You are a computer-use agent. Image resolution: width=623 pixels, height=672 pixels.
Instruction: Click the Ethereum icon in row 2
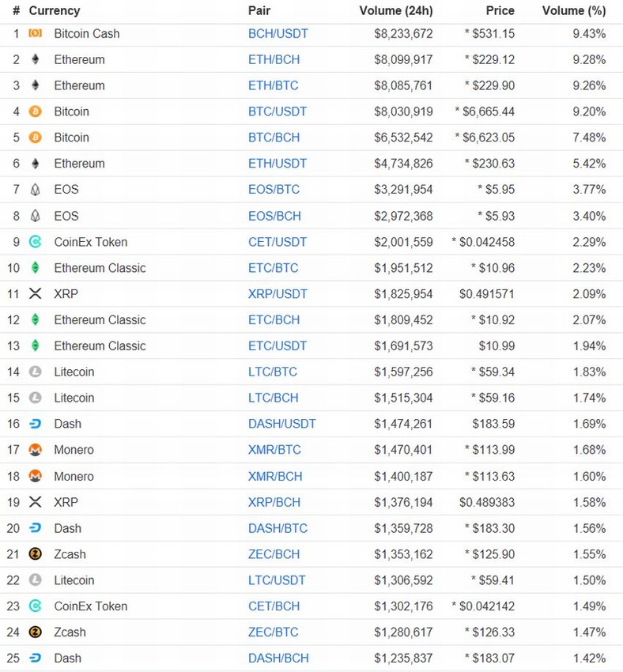pyautogui.click(x=35, y=59)
